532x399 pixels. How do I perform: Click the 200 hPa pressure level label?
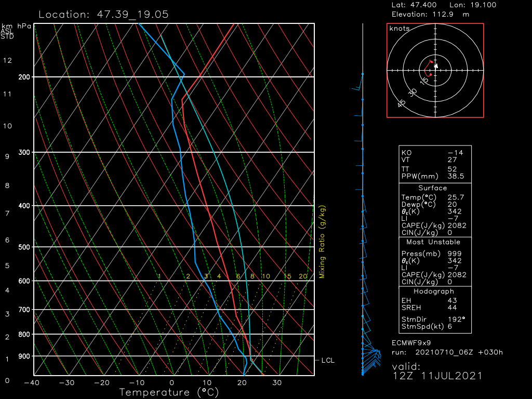click(x=24, y=77)
